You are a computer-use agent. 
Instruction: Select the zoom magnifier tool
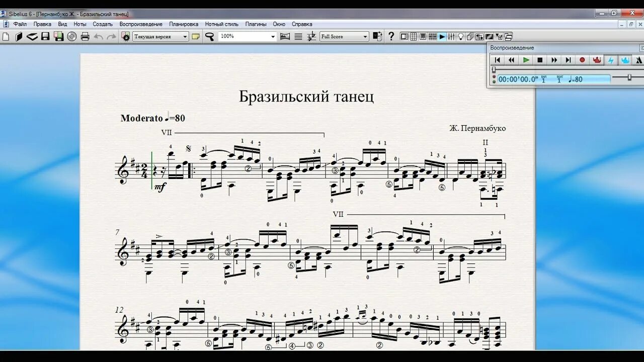(209, 36)
